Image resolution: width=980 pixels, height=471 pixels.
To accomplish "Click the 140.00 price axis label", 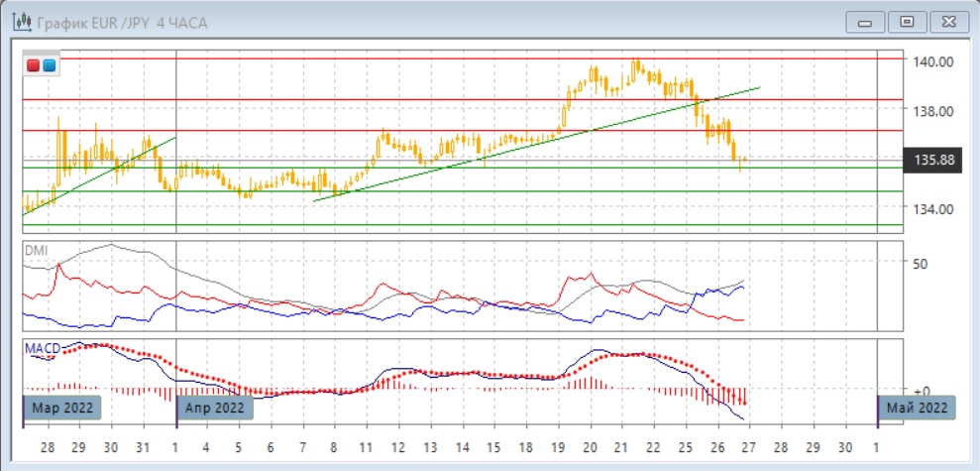I will click(932, 61).
